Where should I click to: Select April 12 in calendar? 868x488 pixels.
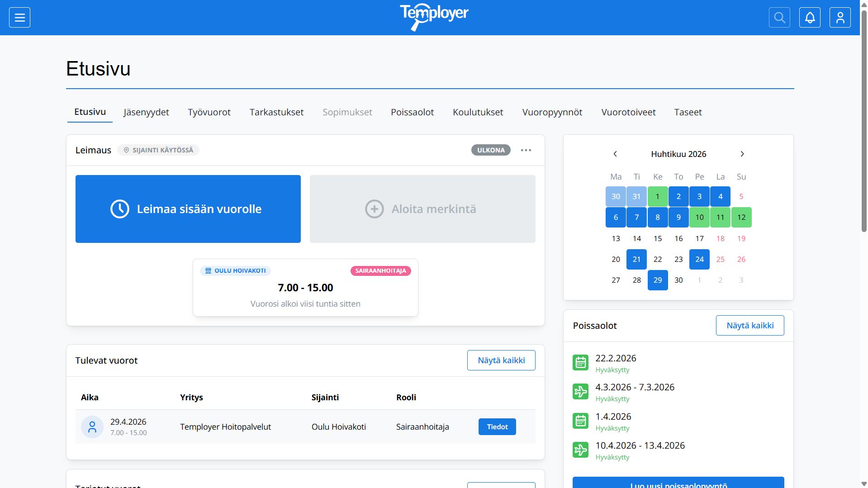click(x=741, y=218)
